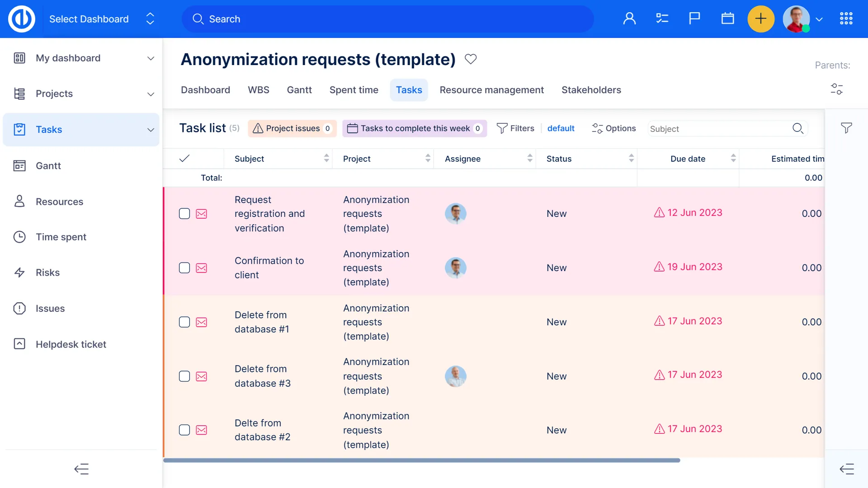Click the default filter link
The width and height of the screenshot is (868, 488).
click(561, 128)
